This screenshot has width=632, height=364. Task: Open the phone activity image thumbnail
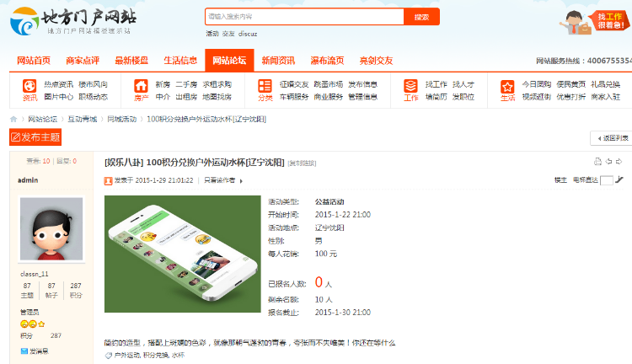(183, 254)
